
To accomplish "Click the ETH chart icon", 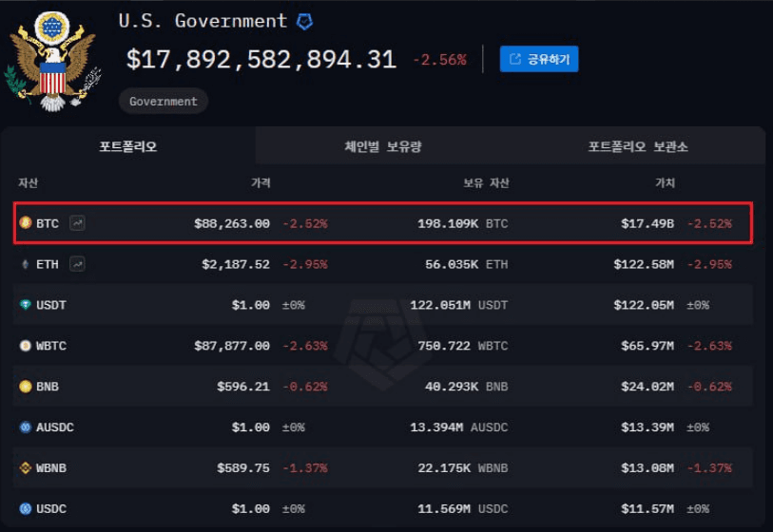I will (x=77, y=264).
